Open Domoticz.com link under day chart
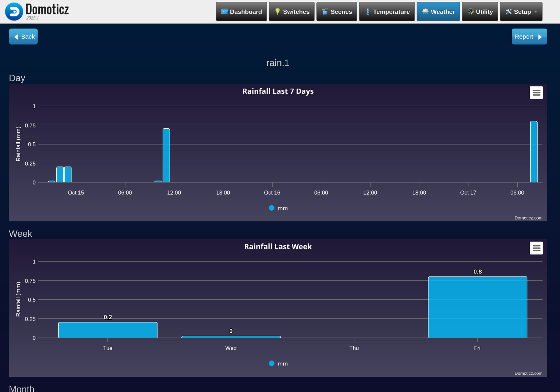 [528, 218]
